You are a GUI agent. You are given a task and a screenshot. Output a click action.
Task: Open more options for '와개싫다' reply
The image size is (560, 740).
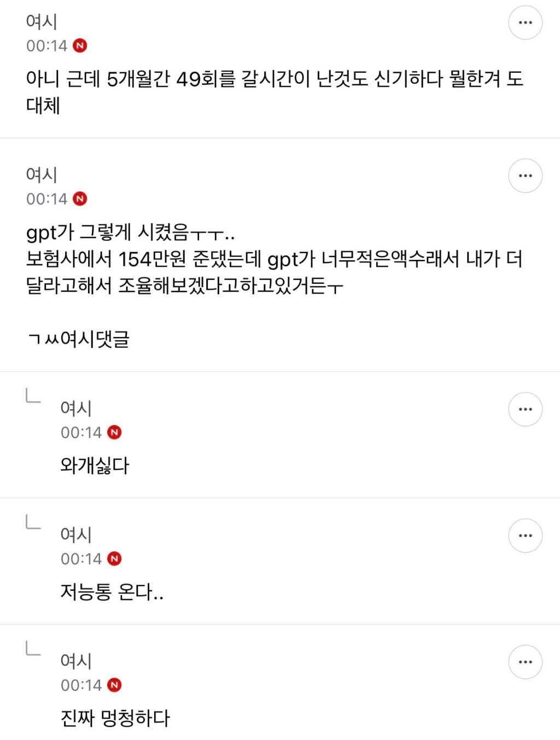[x=525, y=409]
